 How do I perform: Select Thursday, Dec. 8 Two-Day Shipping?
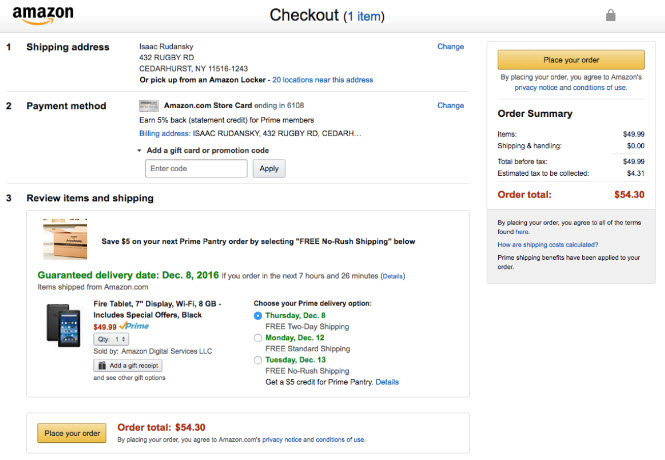coord(258,315)
